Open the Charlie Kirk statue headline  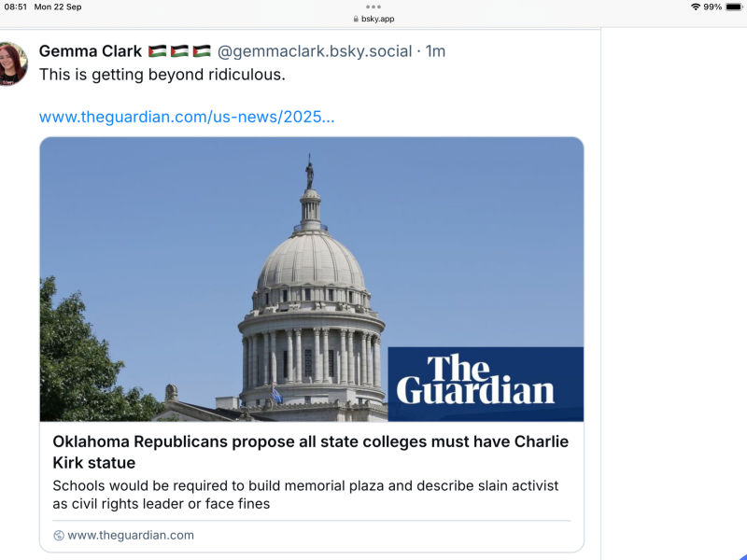coord(310,452)
